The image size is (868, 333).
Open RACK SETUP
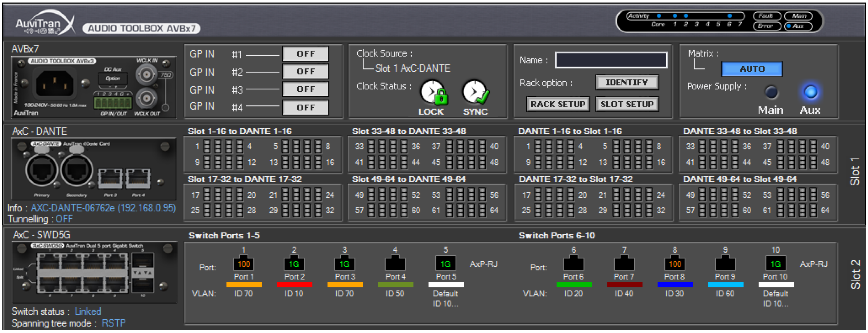(x=558, y=104)
